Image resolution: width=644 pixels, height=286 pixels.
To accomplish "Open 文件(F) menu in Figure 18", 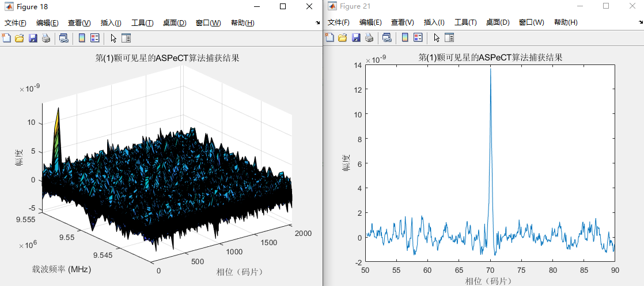I will pyautogui.click(x=15, y=23).
